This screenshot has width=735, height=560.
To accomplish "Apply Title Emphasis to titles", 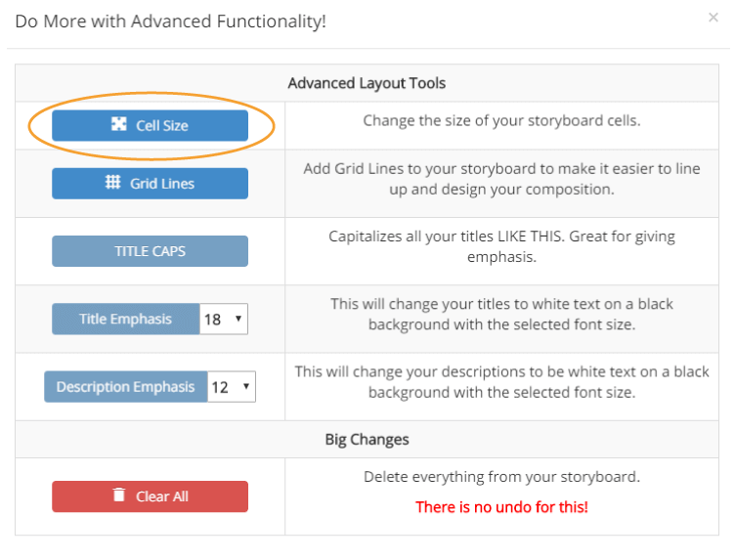I will click(x=125, y=319).
